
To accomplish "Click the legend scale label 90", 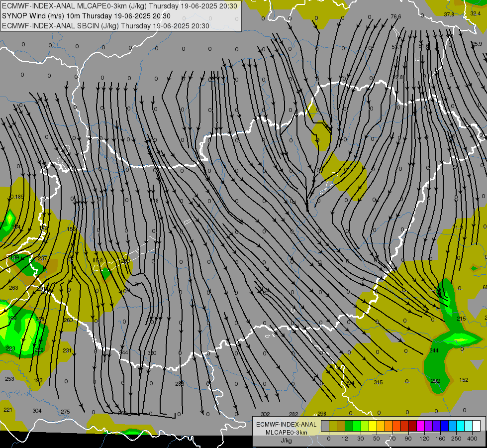I will coord(408,439).
